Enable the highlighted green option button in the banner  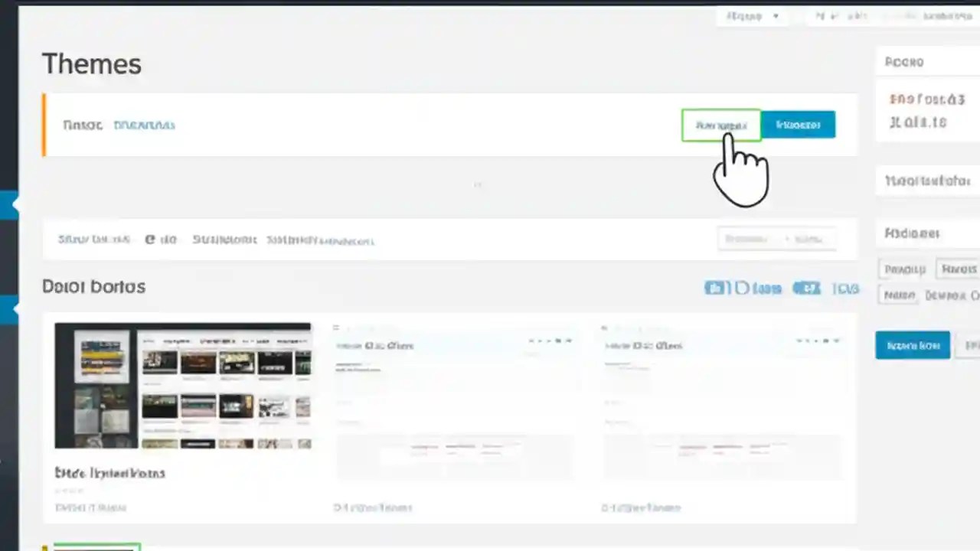click(720, 125)
